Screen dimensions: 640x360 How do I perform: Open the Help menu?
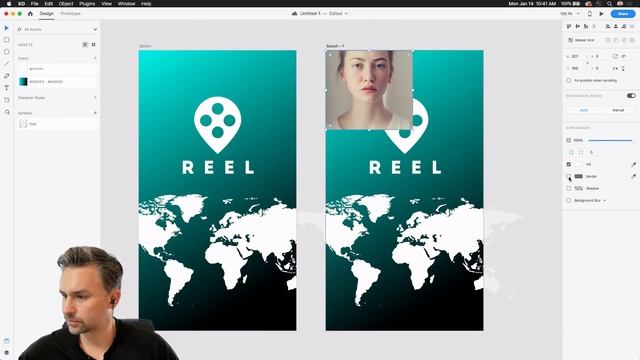(146, 4)
